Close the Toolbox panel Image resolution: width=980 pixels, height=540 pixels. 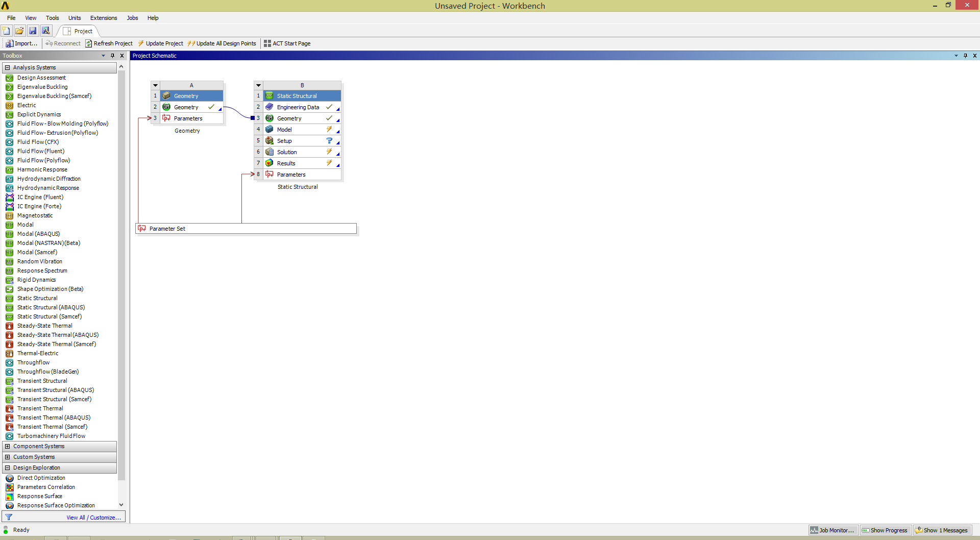[x=122, y=56]
